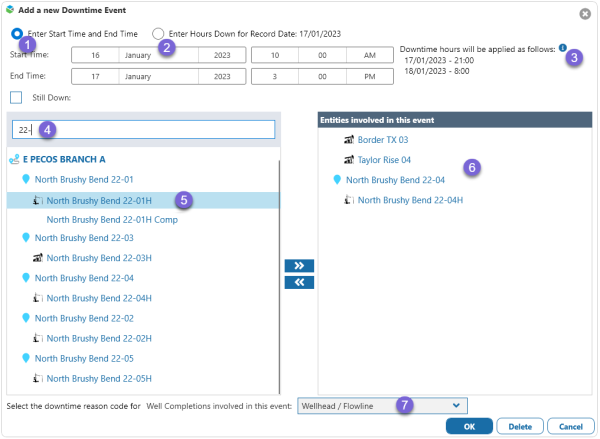
Task: Check the Still Down checkbox
Action: tap(16, 97)
